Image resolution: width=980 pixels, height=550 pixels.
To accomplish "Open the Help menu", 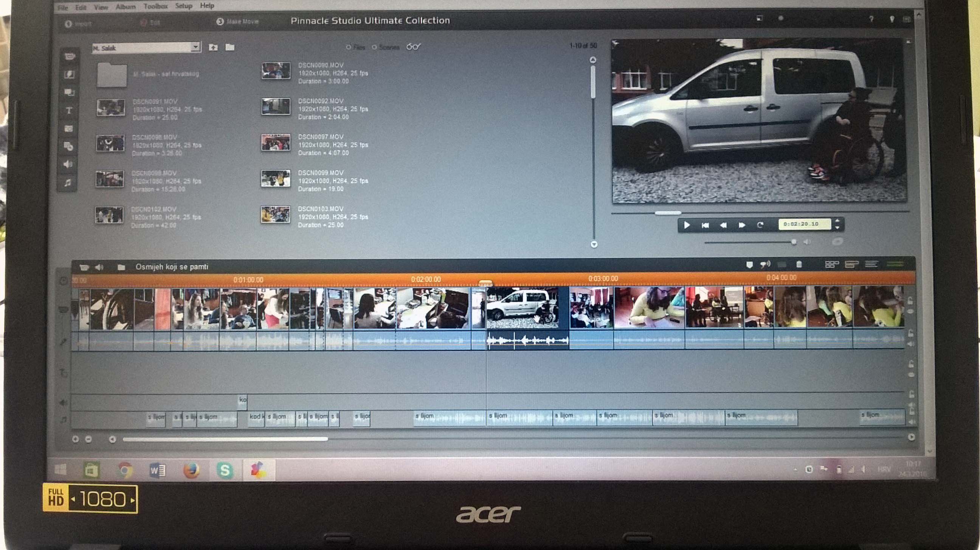I will 207,6.
